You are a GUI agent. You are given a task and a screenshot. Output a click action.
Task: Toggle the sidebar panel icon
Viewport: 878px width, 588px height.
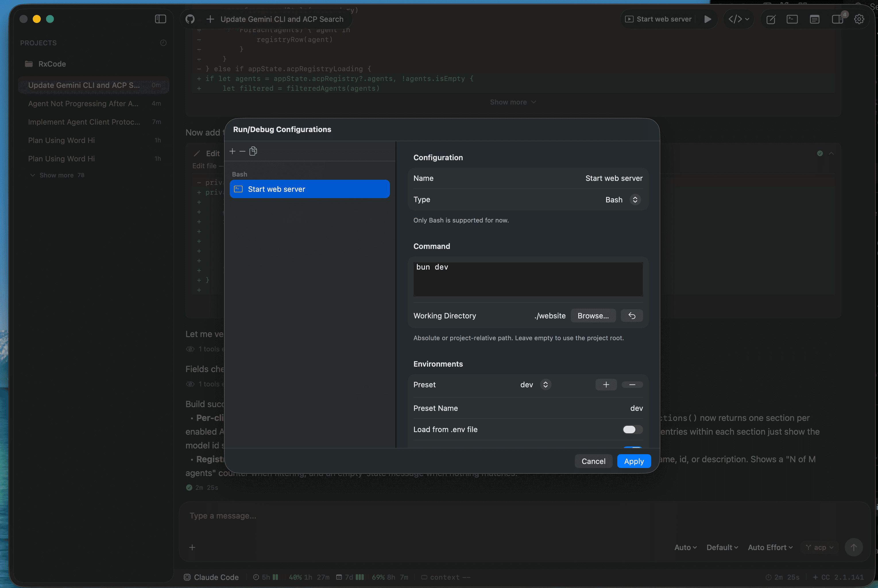160,19
